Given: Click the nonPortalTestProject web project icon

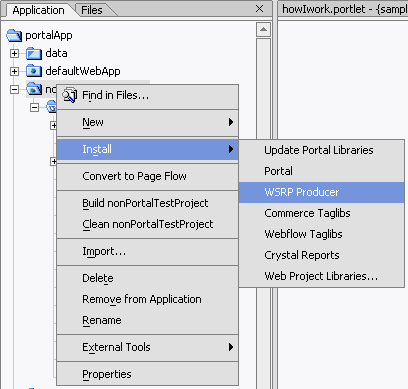Looking at the screenshot, I should (x=34, y=89).
